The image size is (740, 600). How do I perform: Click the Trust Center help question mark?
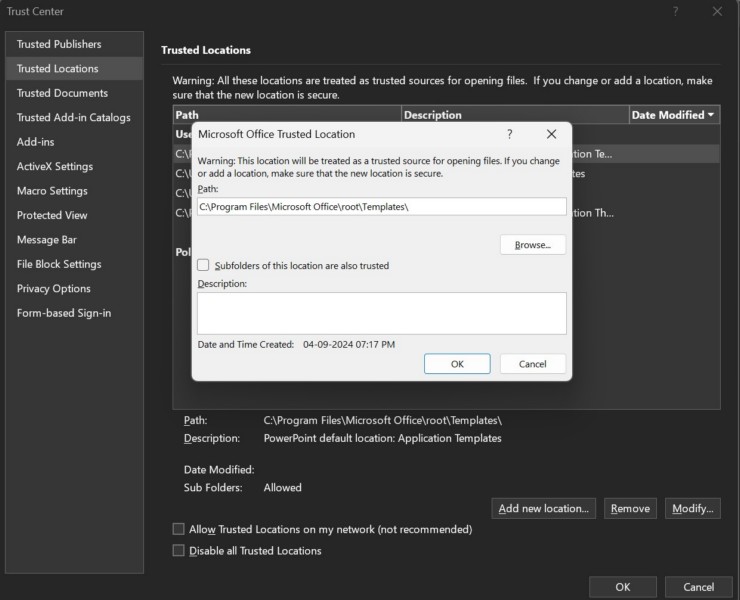point(676,11)
